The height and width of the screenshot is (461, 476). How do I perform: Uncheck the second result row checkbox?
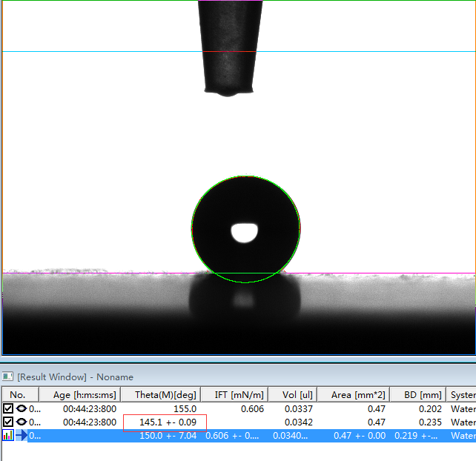pyautogui.click(x=8, y=422)
